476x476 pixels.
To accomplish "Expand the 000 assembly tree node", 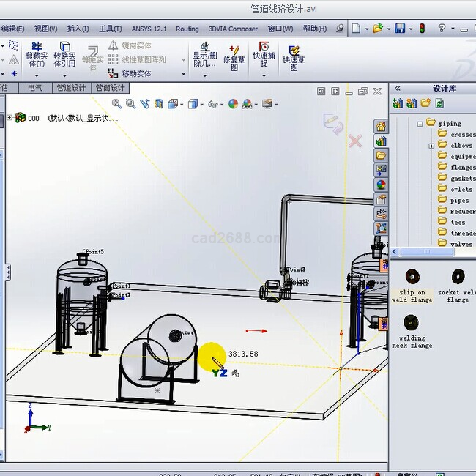I will (9, 118).
